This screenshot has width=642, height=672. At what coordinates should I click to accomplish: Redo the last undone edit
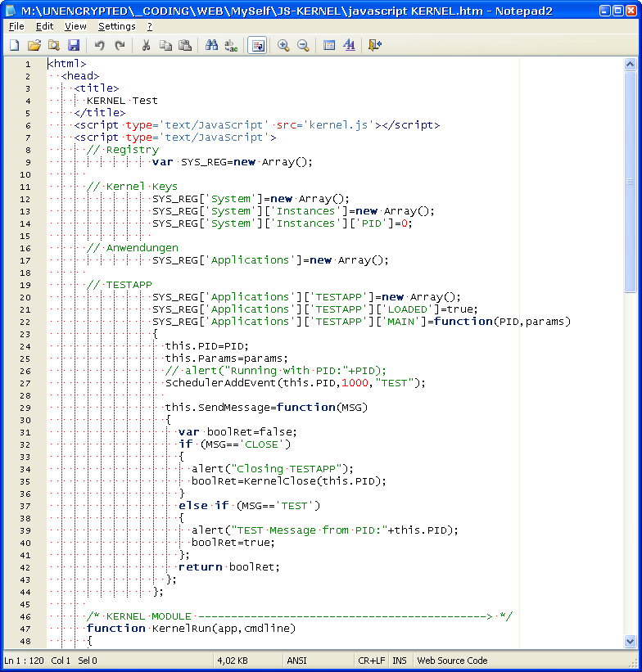120,46
